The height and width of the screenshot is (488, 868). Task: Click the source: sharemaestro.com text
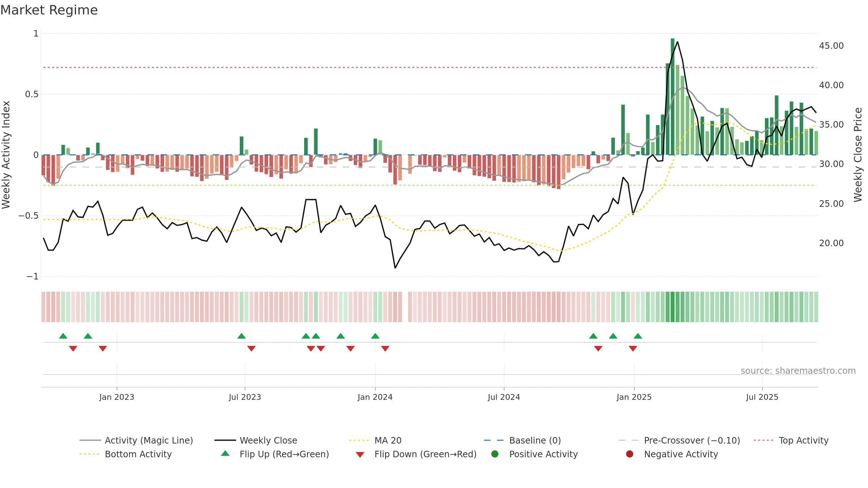pos(798,371)
